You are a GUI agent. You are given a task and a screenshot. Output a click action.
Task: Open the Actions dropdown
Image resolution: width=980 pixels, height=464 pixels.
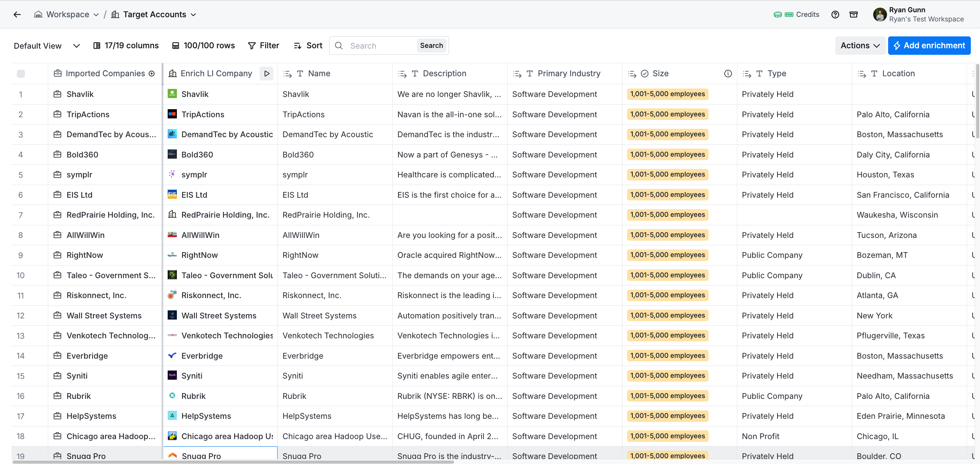coord(860,46)
